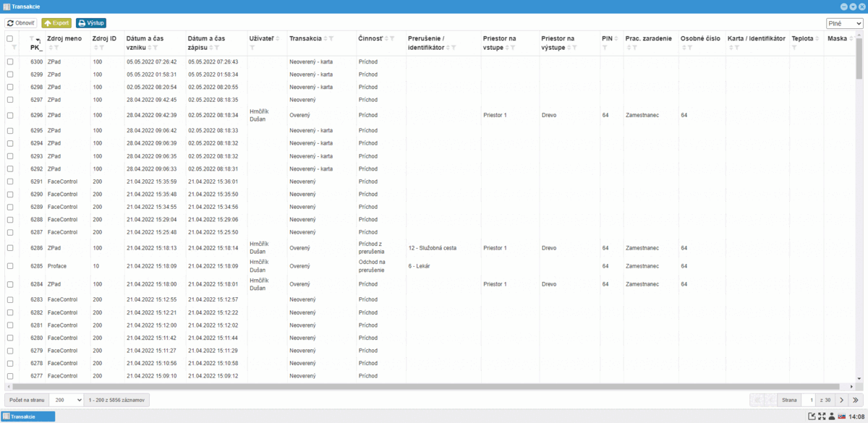Open the rows per page dropdown showing 200
The height and width of the screenshot is (423, 868).
(69, 400)
